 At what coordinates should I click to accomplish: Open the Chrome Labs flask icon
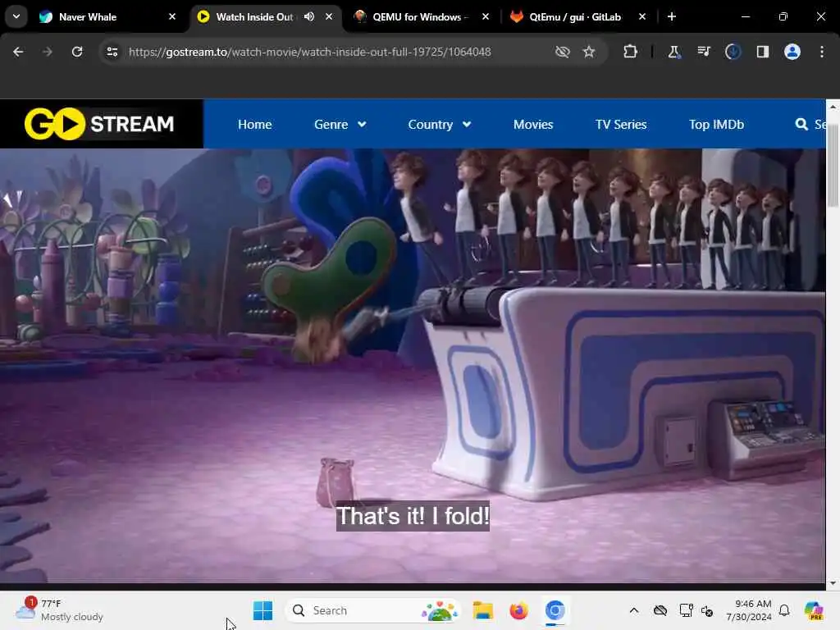[674, 52]
